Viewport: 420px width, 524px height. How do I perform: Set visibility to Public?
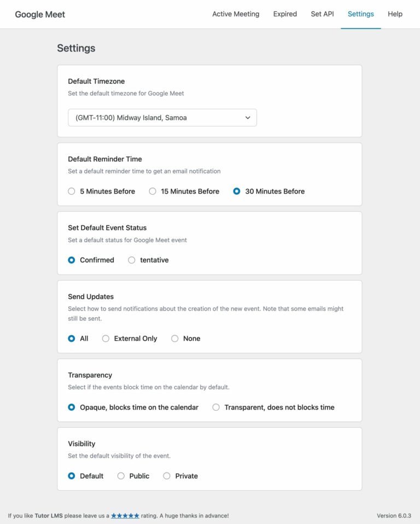pyautogui.click(x=120, y=476)
